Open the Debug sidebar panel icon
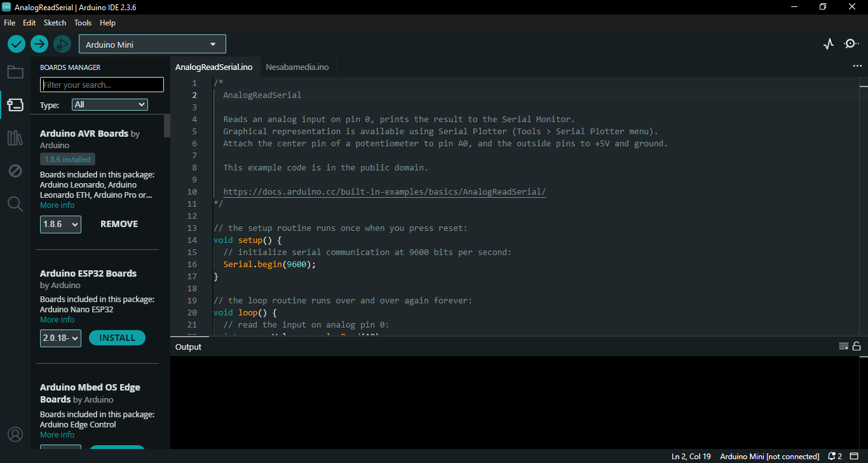 (x=15, y=171)
